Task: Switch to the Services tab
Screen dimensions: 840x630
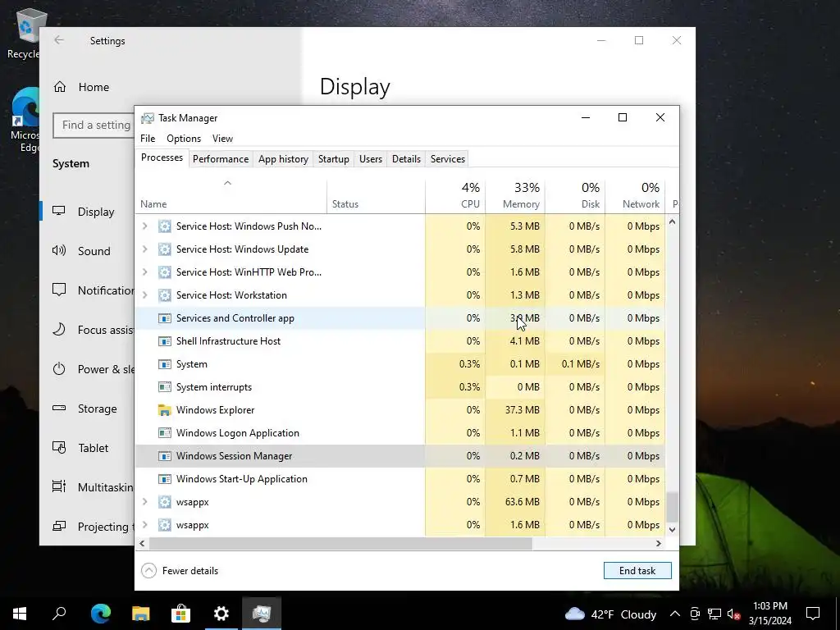Action: pos(448,159)
